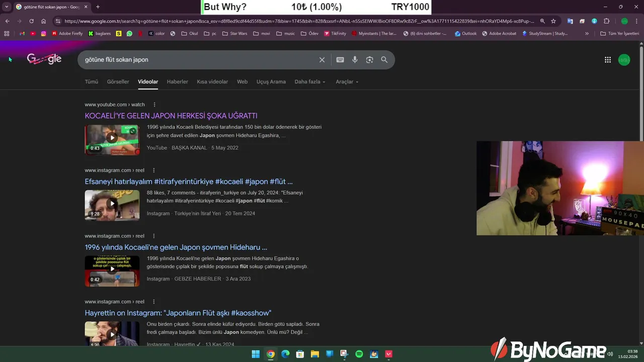The image size is (644, 362).
Task: Expand the 'Daha fazla' search filter menu
Action: (x=310, y=81)
